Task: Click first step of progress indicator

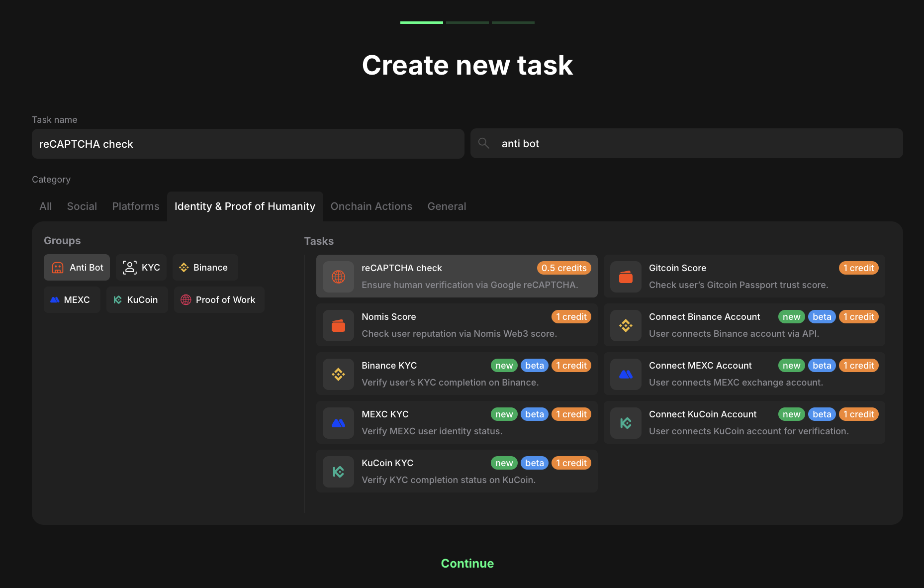Action: point(422,22)
